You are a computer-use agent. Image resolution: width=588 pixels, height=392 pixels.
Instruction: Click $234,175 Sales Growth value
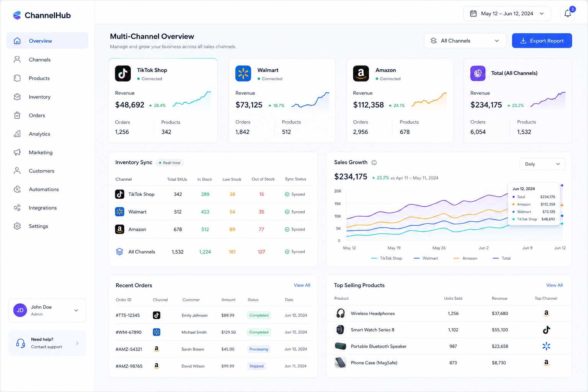(351, 176)
